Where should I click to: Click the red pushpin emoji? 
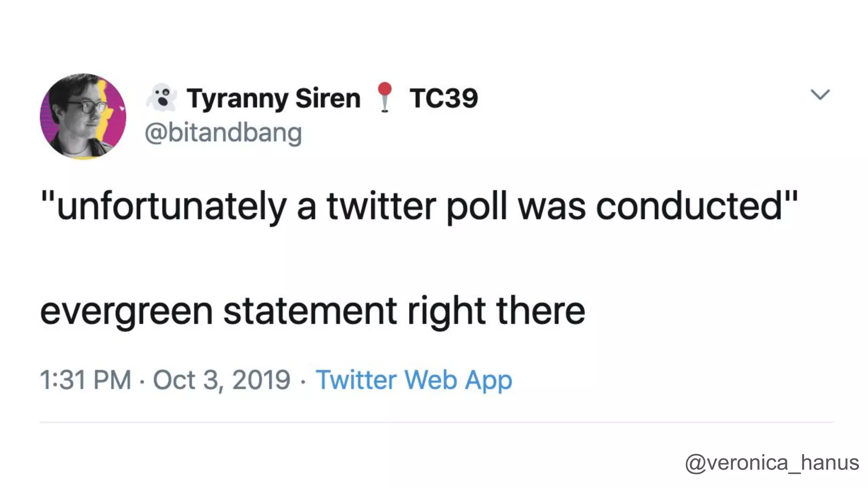point(384,97)
